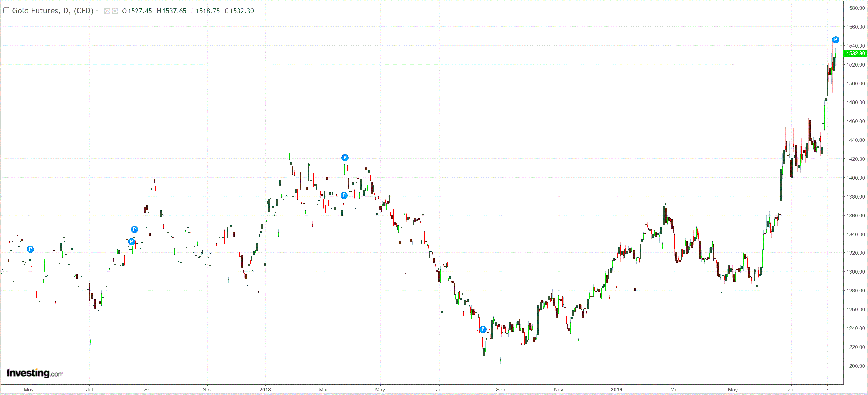
Task: Open the Investing.com logo link
Action: pyautogui.click(x=35, y=373)
